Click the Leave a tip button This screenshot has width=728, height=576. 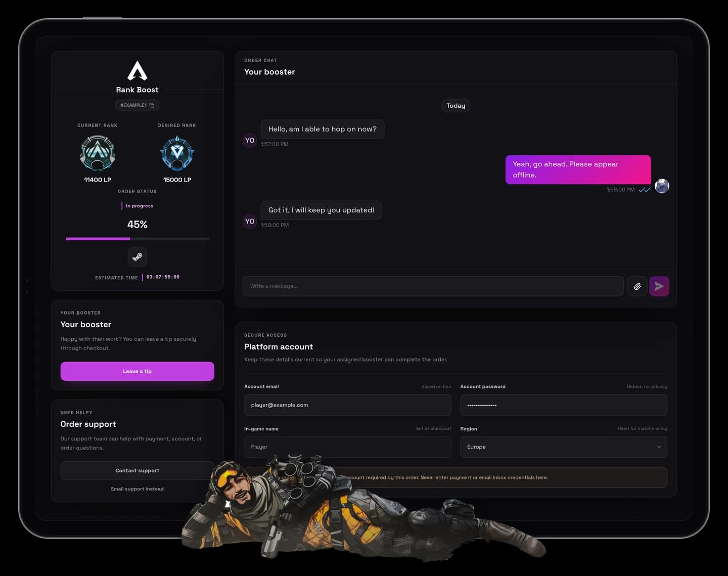tap(137, 371)
